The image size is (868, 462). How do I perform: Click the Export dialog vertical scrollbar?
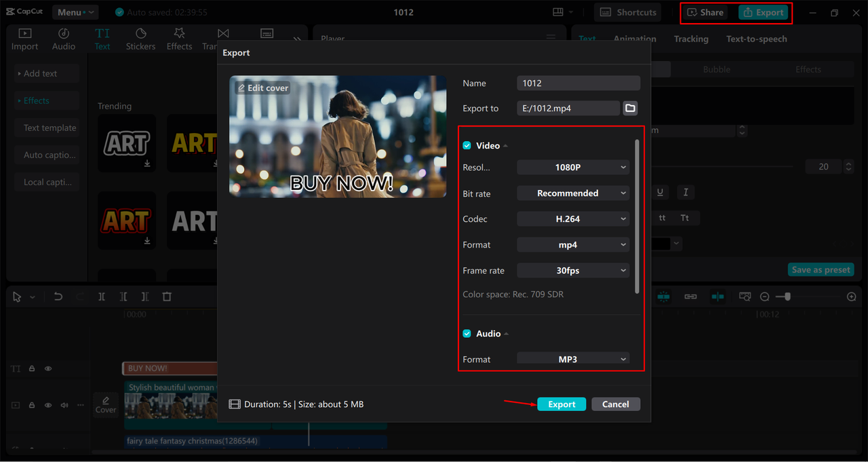(x=637, y=216)
